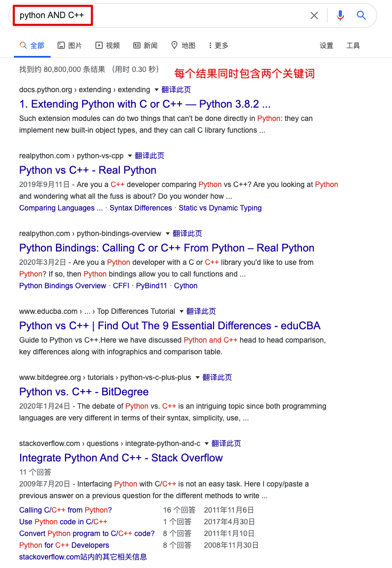The width and height of the screenshot is (392, 568).
Task: Open 'Integrate Python And C++ - Stack Overflow'
Action: pos(121,458)
